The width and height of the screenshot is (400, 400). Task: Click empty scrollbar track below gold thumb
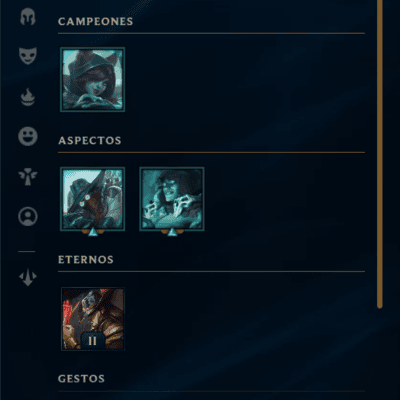coord(380,354)
